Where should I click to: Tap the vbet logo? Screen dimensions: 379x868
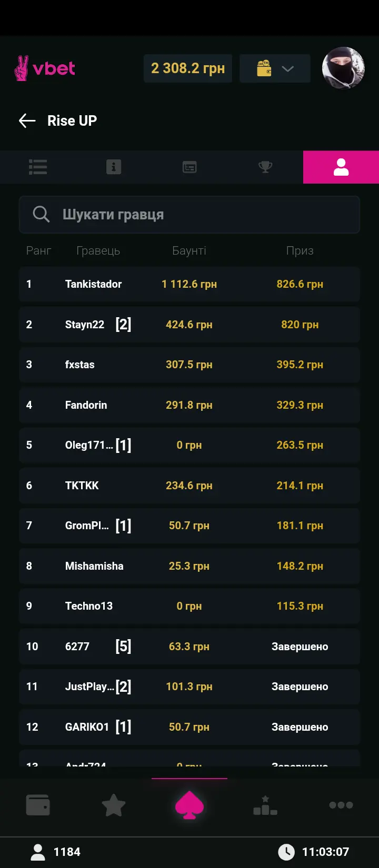45,68
